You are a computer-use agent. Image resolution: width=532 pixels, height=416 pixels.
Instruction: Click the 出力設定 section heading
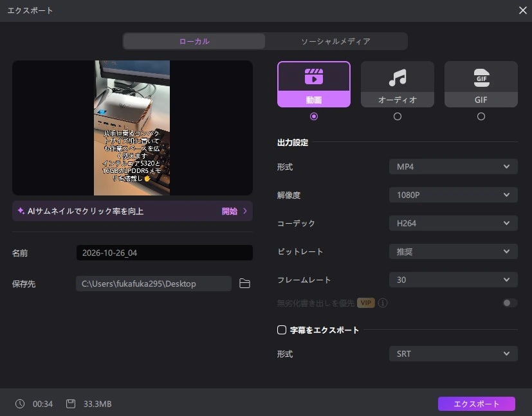pos(293,142)
